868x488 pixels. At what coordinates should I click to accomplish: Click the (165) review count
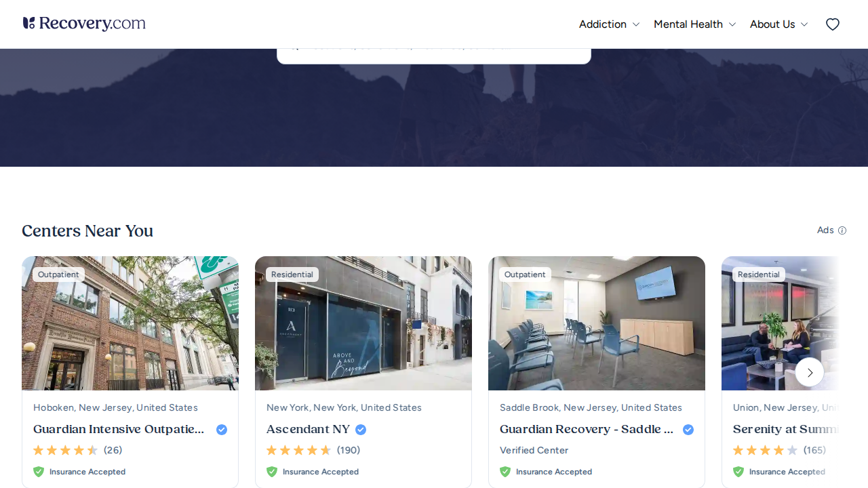click(814, 450)
